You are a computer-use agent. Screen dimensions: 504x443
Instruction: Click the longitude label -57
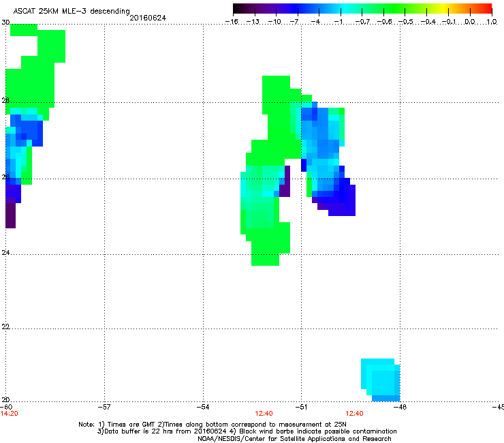coord(104,407)
